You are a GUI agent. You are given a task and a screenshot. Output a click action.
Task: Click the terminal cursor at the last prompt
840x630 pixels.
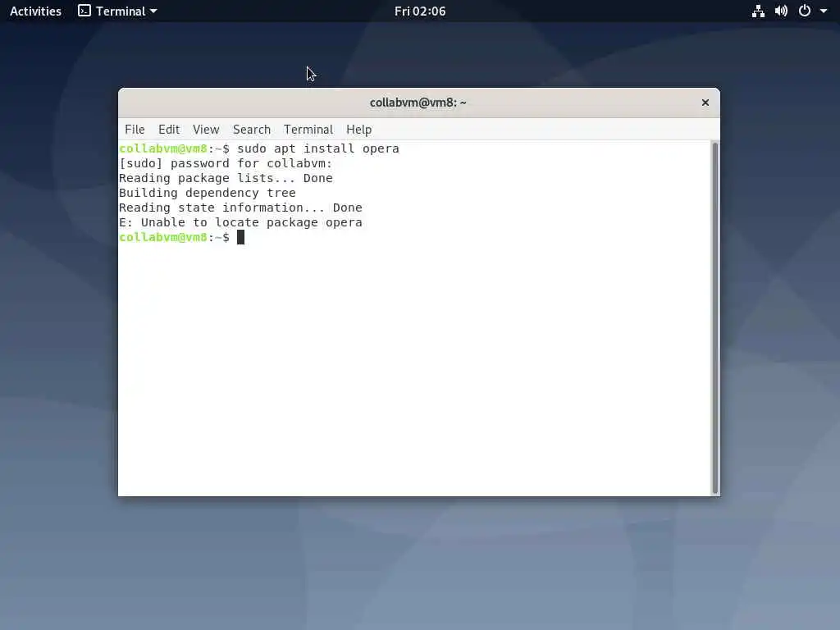(240, 237)
